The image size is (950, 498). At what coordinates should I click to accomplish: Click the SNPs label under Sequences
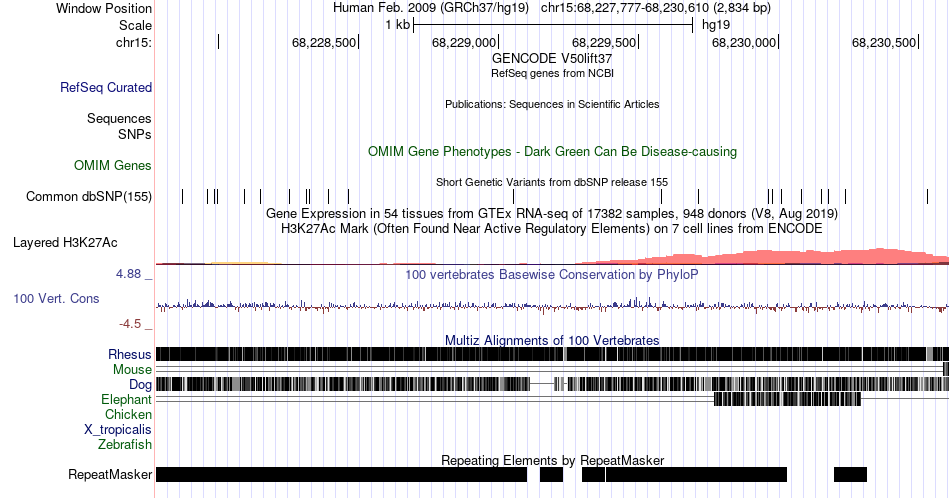[x=135, y=134]
